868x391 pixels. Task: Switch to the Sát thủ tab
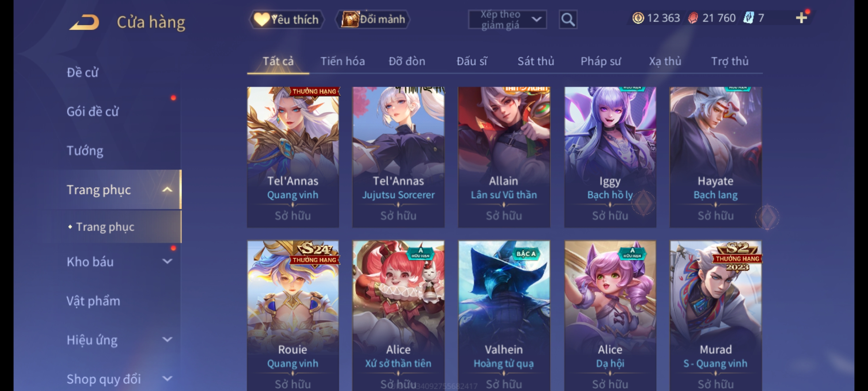(x=536, y=61)
